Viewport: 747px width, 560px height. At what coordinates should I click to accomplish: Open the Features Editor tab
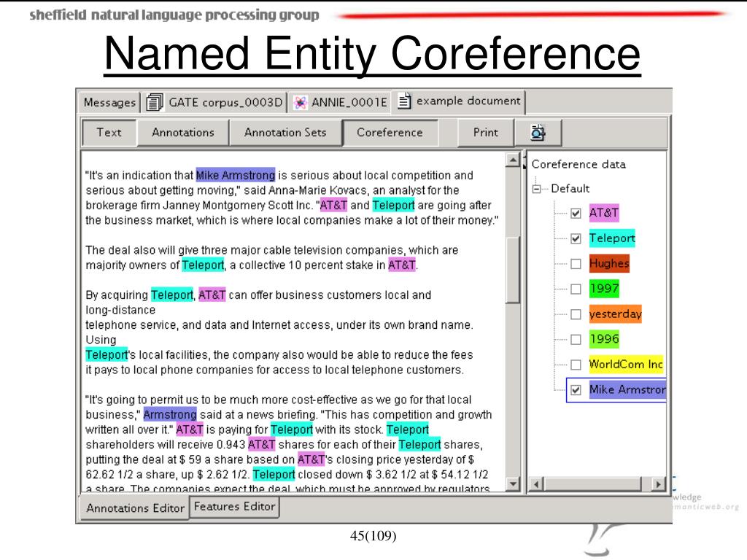click(x=234, y=507)
